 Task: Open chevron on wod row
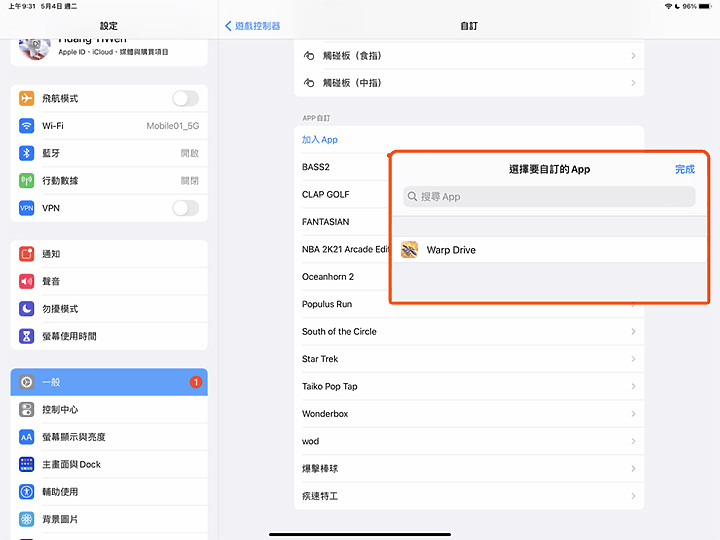coord(633,441)
